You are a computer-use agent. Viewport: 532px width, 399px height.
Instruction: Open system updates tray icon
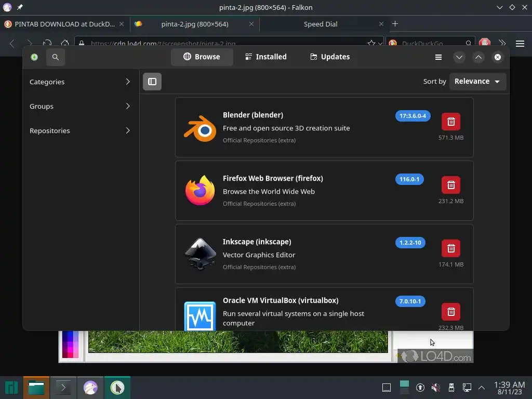(420, 388)
